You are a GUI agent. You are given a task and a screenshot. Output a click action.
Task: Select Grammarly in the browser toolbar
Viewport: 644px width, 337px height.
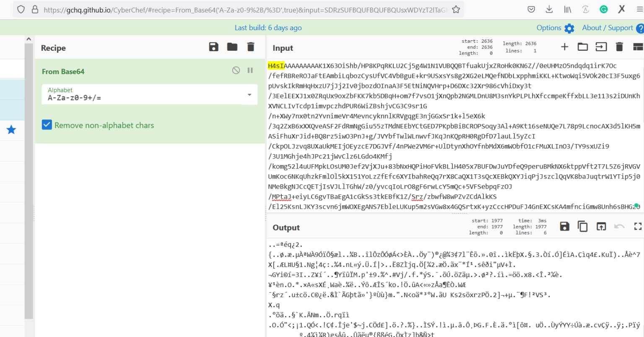click(604, 9)
